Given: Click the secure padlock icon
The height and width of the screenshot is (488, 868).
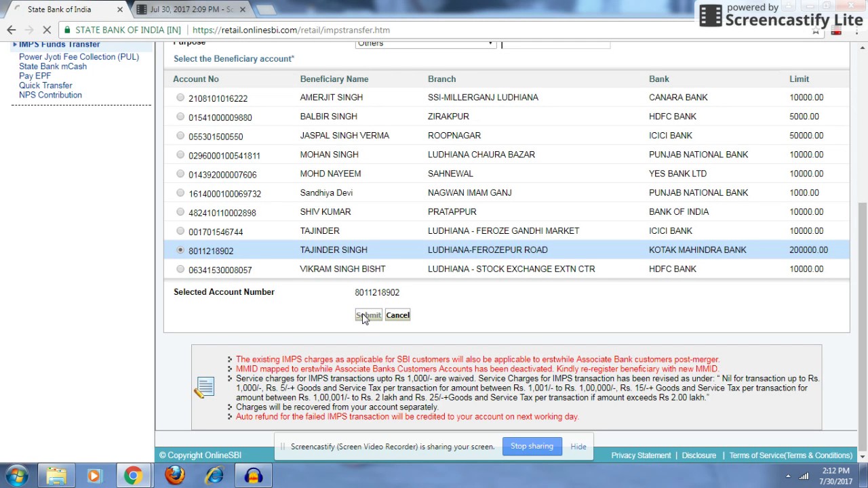Looking at the screenshot, I should click(x=67, y=30).
